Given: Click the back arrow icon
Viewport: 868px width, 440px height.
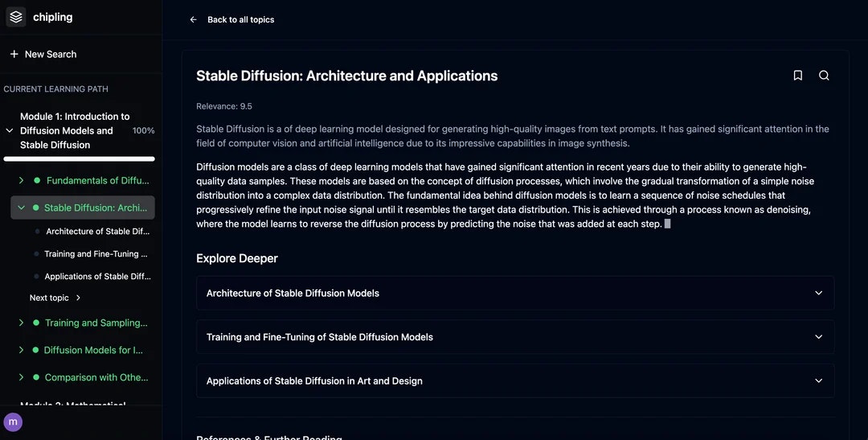Looking at the screenshot, I should [193, 19].
